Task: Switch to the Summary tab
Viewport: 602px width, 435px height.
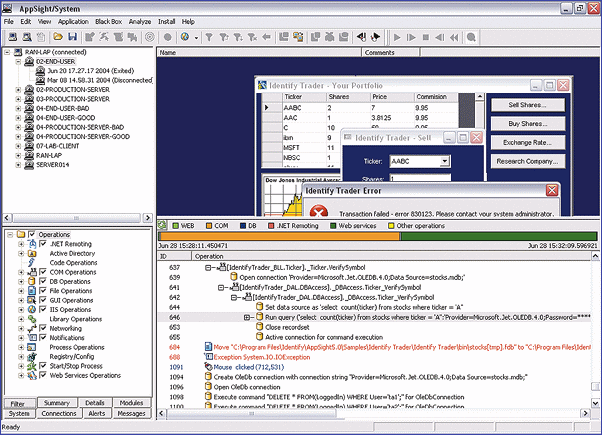Action: 57,403
